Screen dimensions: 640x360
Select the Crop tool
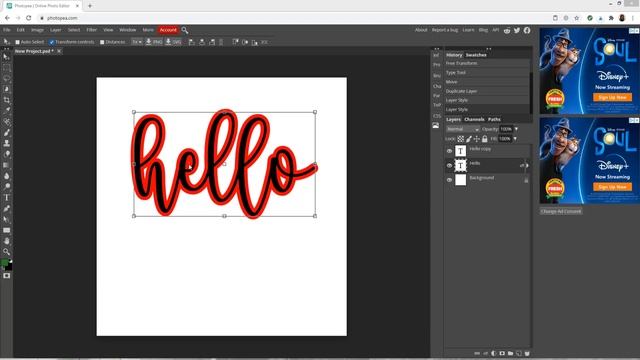pos(7,100)
